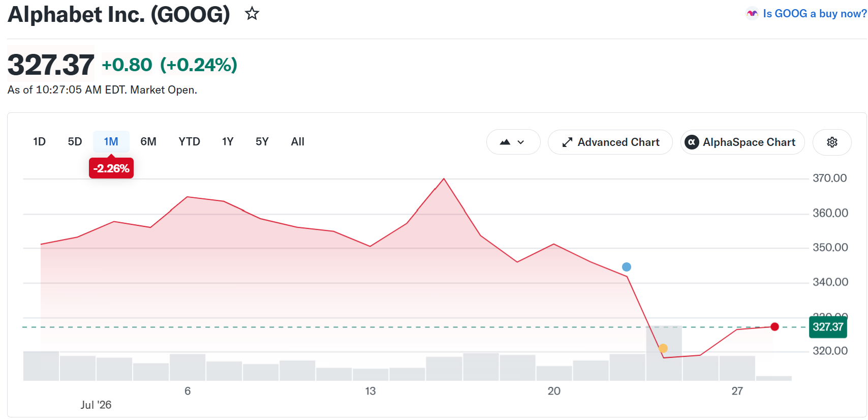Click the Alphabet Inc. (GOOG) heading
Screen dimensions: 868x420
point(119,14)
